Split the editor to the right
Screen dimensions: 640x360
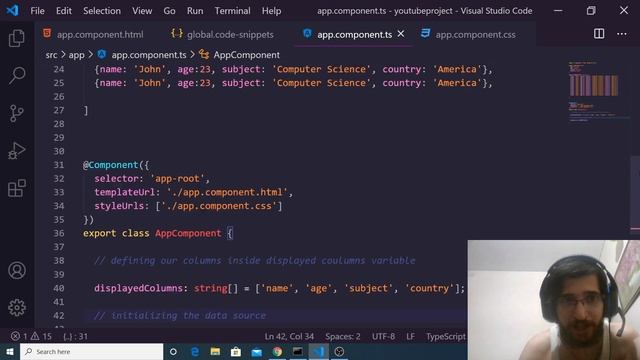tap(599, 34)
